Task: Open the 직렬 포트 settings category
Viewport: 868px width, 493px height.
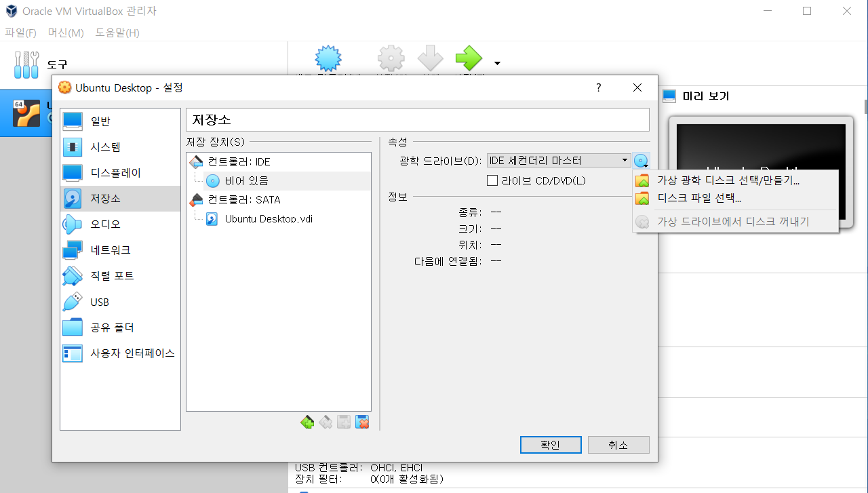Action: (120, 276)
